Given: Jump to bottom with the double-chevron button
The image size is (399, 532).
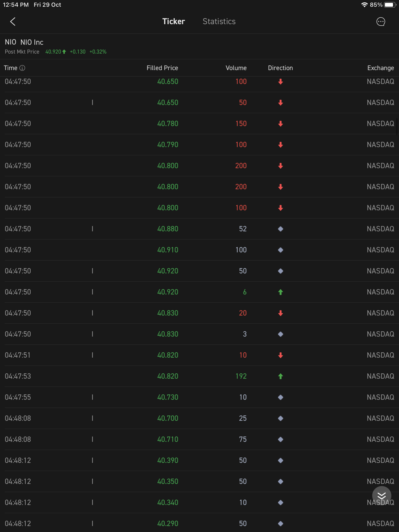Looking at the screenshot, I should point(382,495).
